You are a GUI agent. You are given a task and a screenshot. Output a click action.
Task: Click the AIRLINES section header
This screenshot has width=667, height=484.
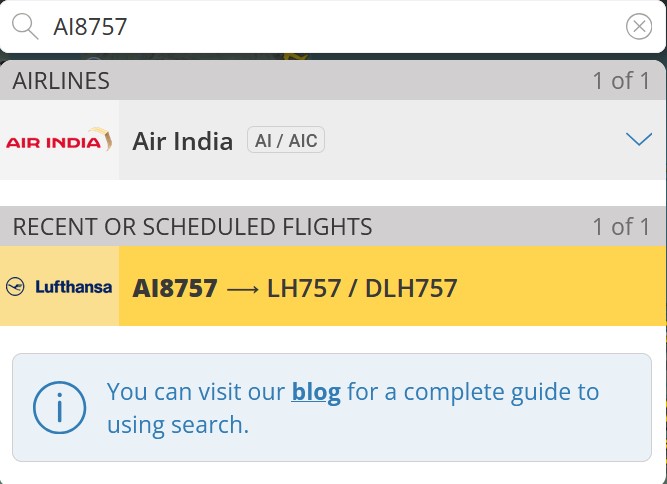[x=61, y=81]
